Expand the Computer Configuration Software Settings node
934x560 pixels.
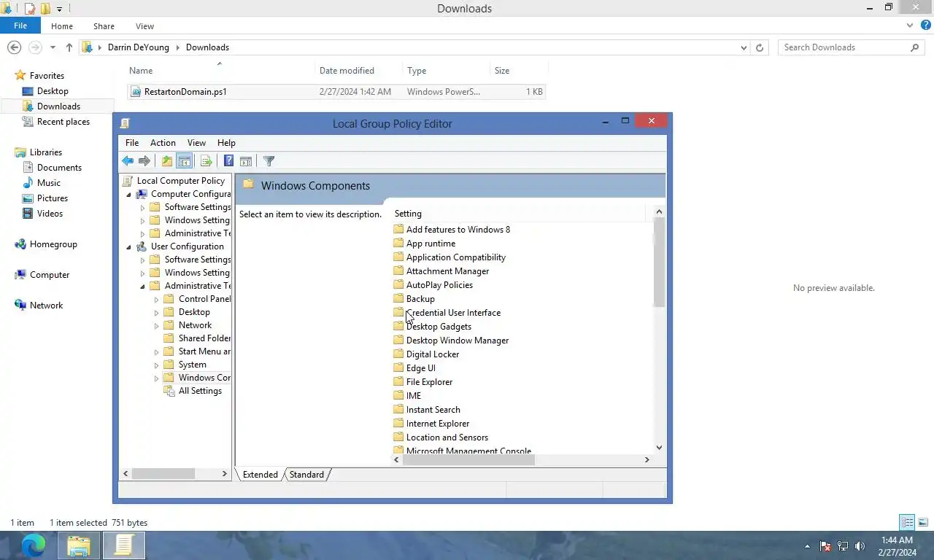143,207
